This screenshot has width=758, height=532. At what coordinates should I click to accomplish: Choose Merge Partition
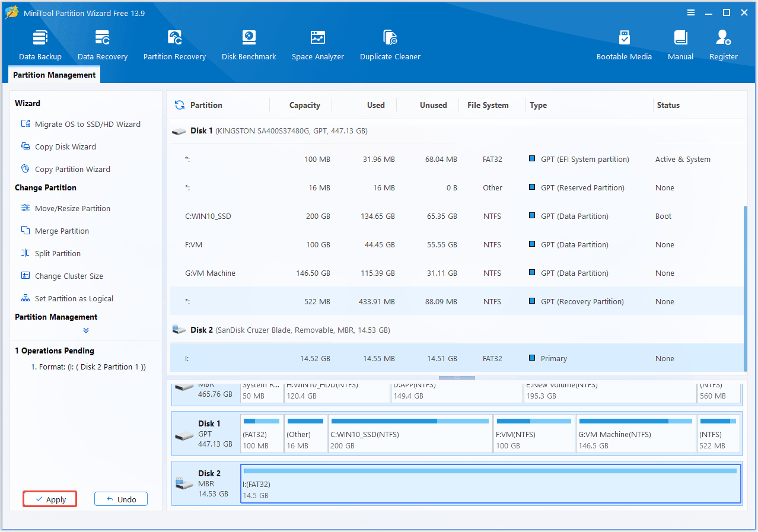[55, 231]
